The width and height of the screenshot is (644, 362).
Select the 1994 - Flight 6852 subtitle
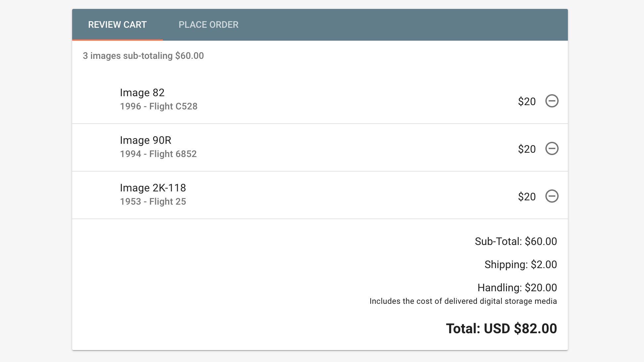pos(158,154)
